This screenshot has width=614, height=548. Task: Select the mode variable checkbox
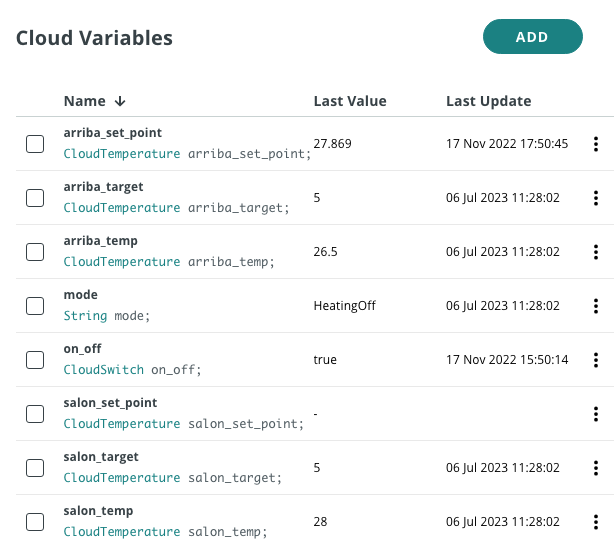(35, 306)
